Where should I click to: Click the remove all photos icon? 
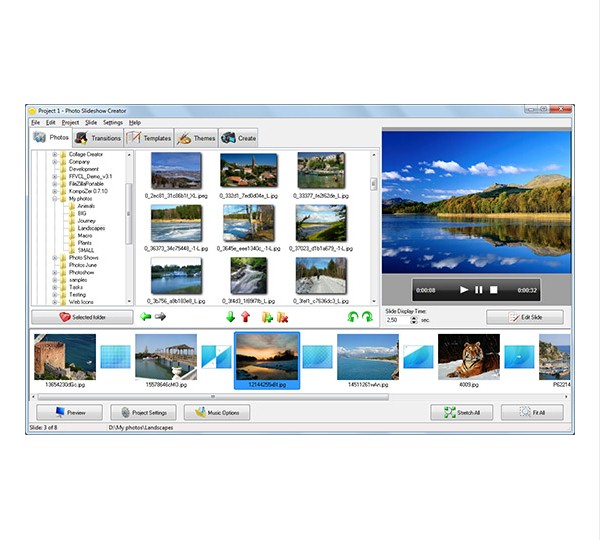click(x=282, y=317)
